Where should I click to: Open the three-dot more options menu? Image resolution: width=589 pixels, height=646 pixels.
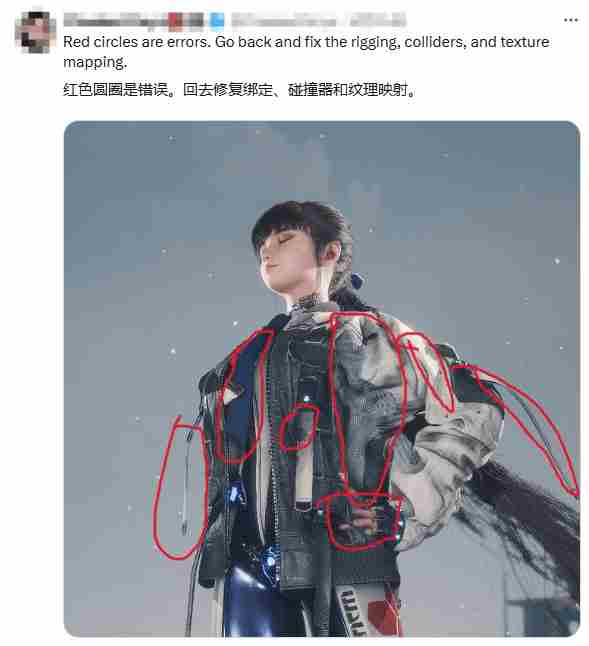[570, 20]
